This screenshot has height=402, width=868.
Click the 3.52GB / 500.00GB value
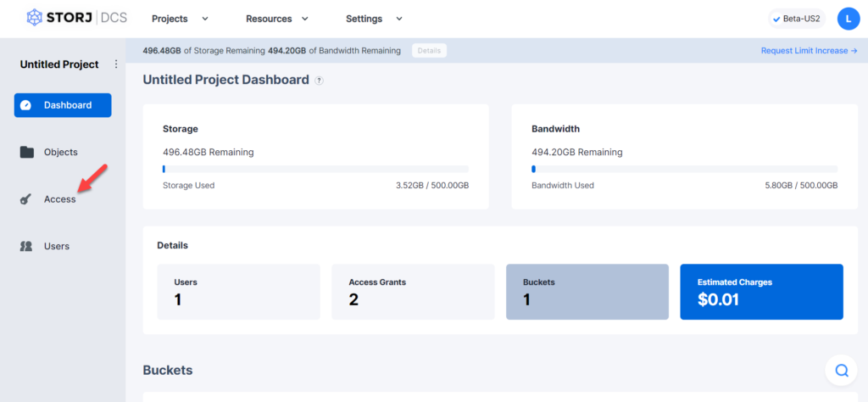pyautogui.click(x=432, y=186)
